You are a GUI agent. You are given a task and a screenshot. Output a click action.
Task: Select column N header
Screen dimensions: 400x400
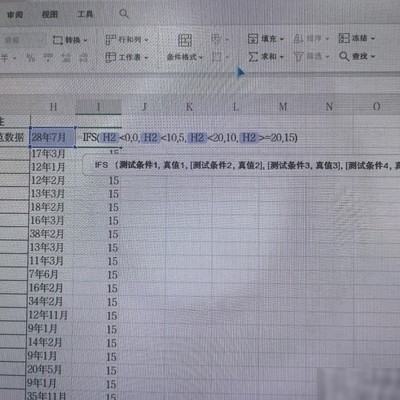[329, 106]
